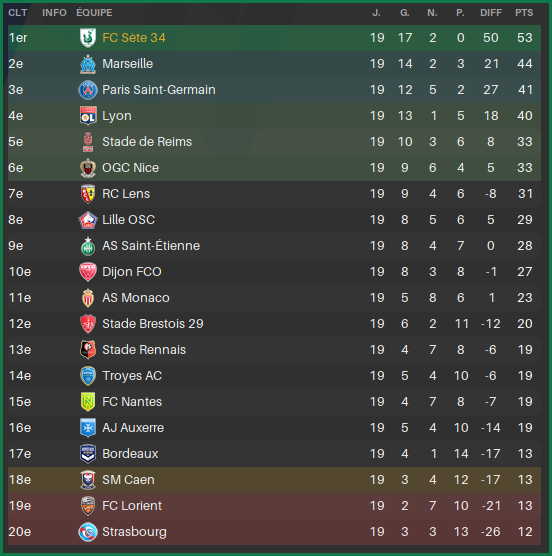This screenshot has width=552, height=556.
Task: Click the Lyon OL crest
Action: pyautogui.click(x=88, y=116)
